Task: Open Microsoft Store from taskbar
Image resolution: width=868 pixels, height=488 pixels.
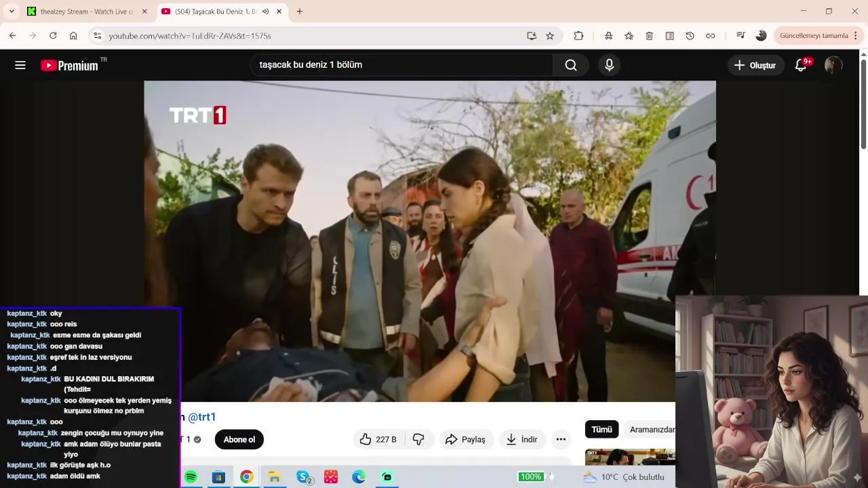Action: coord(218,477)
